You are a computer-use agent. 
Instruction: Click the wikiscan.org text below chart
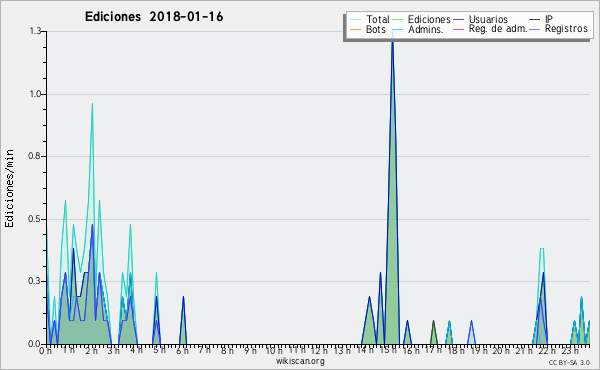coord(300,361)
